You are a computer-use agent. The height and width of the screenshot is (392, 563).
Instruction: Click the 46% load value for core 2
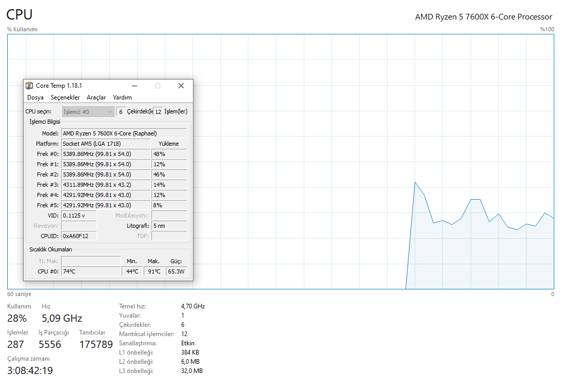click(169, 174)
